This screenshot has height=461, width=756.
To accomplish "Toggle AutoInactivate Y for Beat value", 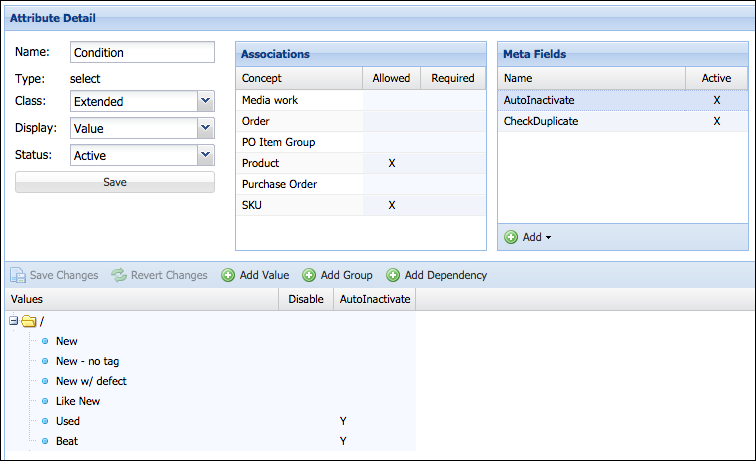I will click(x=343, y=441).
